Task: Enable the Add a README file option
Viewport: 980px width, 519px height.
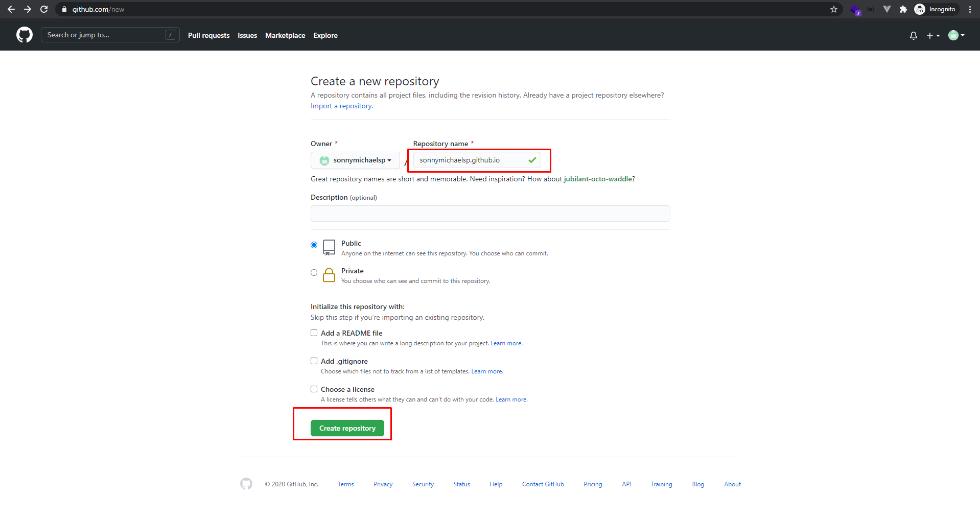Action: pyautogui.click(x=314, y=333)
